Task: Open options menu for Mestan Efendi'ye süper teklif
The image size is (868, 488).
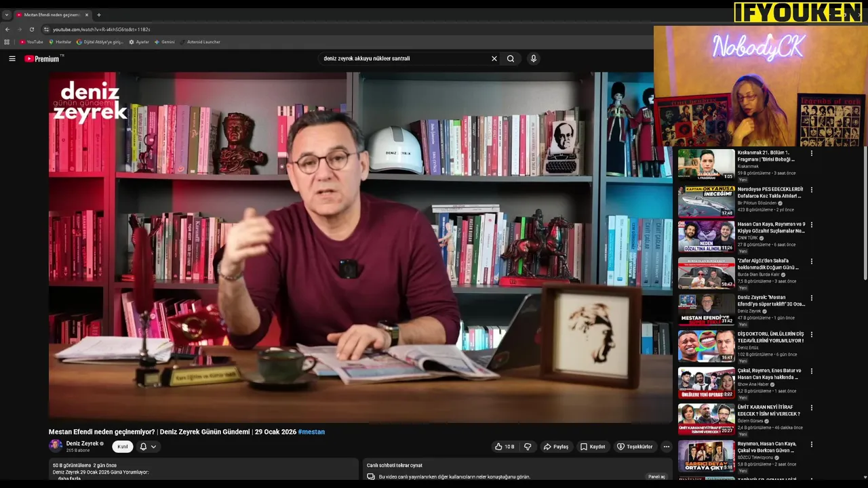Action: 811,298
